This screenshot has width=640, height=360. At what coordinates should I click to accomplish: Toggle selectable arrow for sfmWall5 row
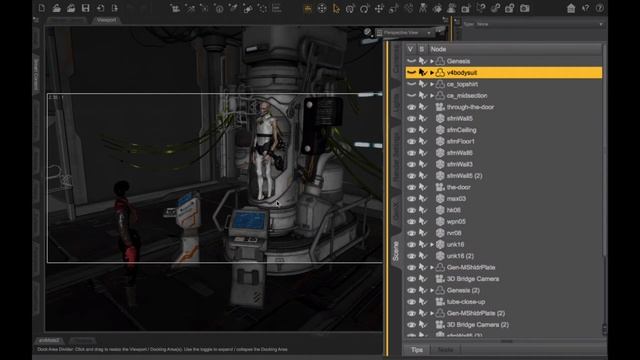422,118
